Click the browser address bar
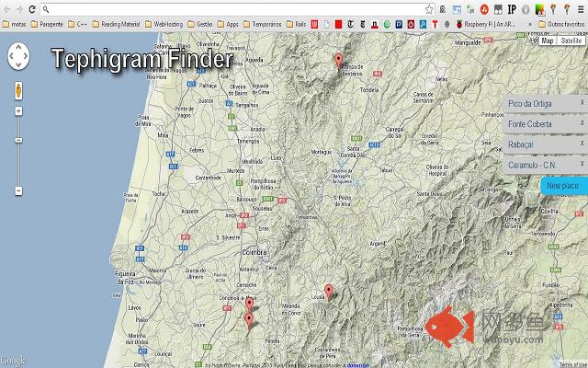 coord(236,9)
